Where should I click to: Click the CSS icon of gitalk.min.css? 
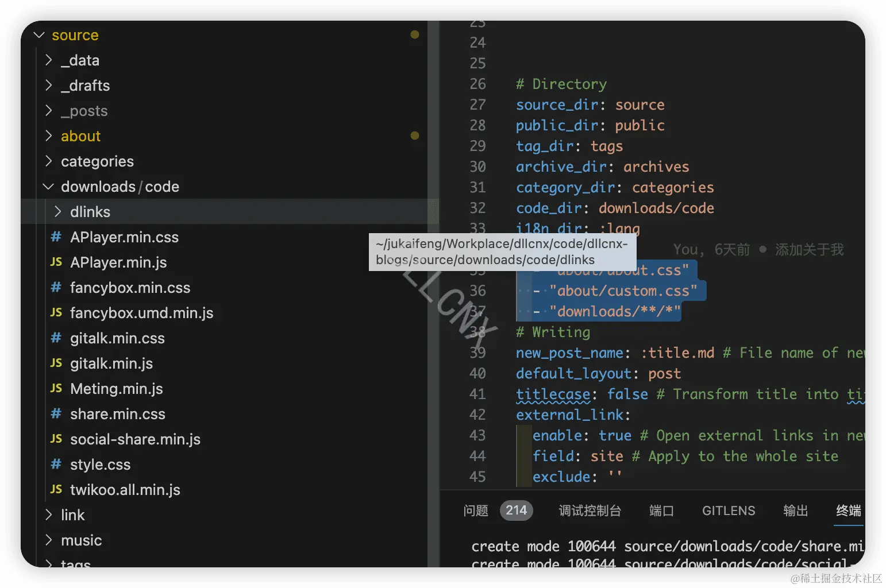pyautogui.click(x=56, y=338)
